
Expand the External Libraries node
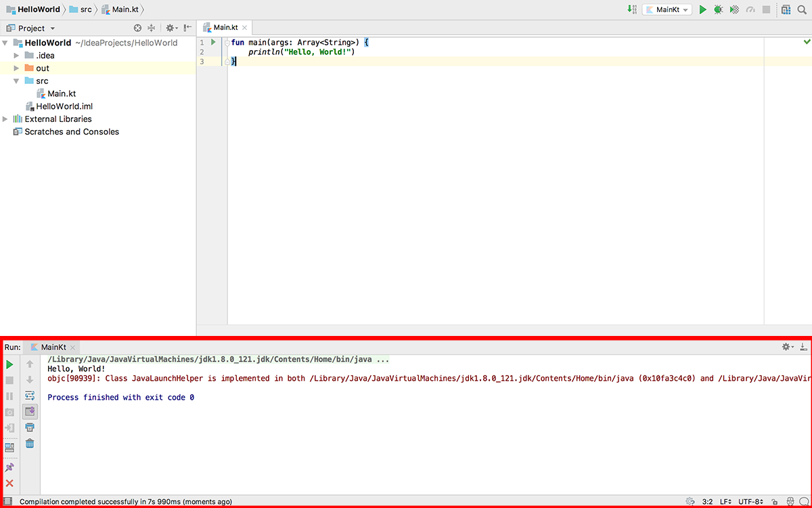[6, 119]
